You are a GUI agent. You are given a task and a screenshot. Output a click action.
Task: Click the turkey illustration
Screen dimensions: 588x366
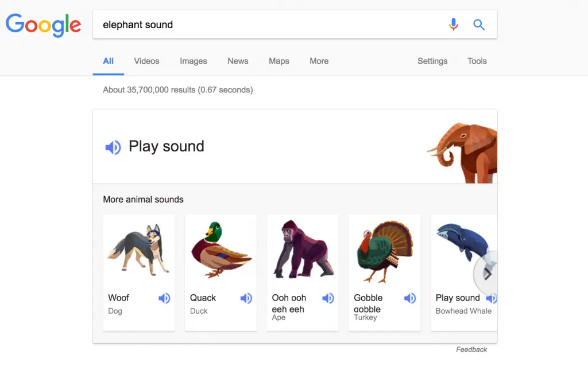(385, 252)
